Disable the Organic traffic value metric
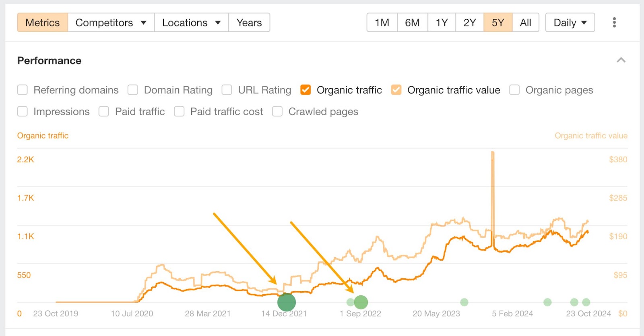The image size is (644, 336). coord(396,90)
